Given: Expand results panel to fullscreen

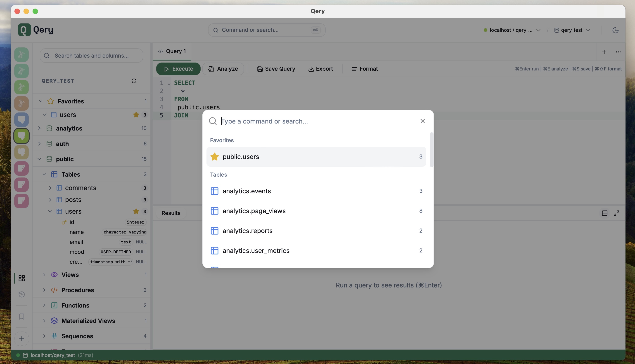Looking at the screenshot, I should click(616, 213).
